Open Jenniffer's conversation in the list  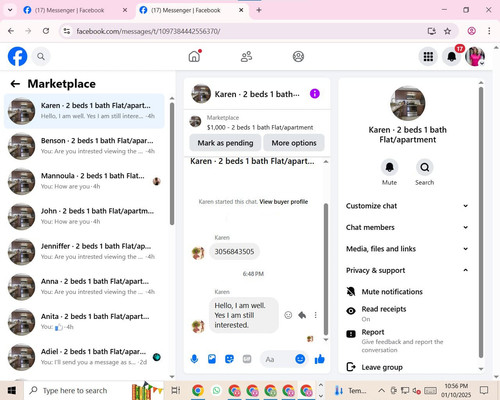coord(84,252)
